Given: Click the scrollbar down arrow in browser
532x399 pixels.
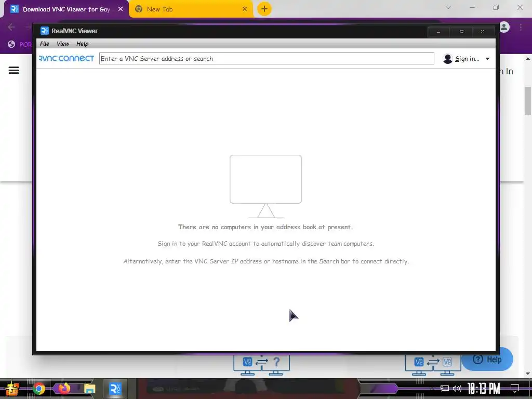Looking at the screenshot, I should click(x=528, y=374).
